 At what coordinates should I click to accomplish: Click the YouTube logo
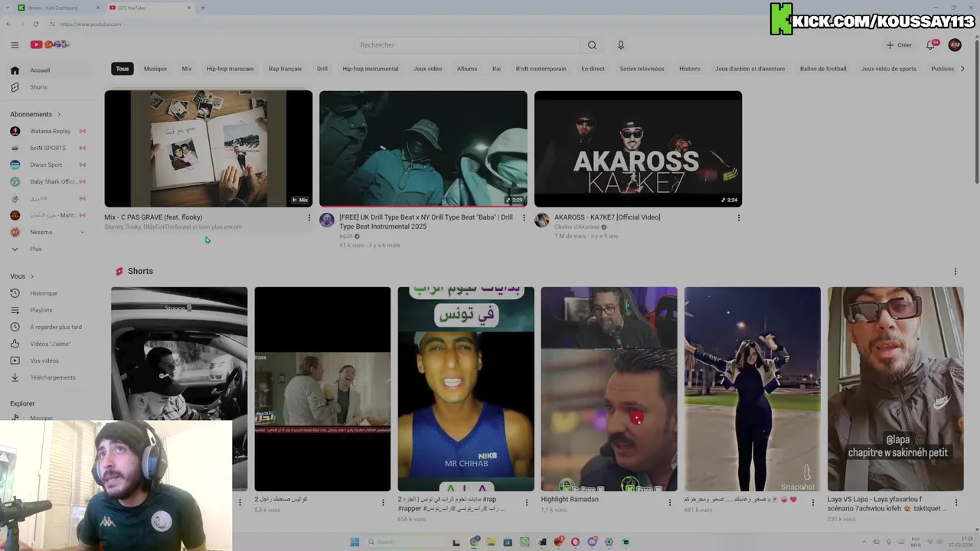(50, 44)
